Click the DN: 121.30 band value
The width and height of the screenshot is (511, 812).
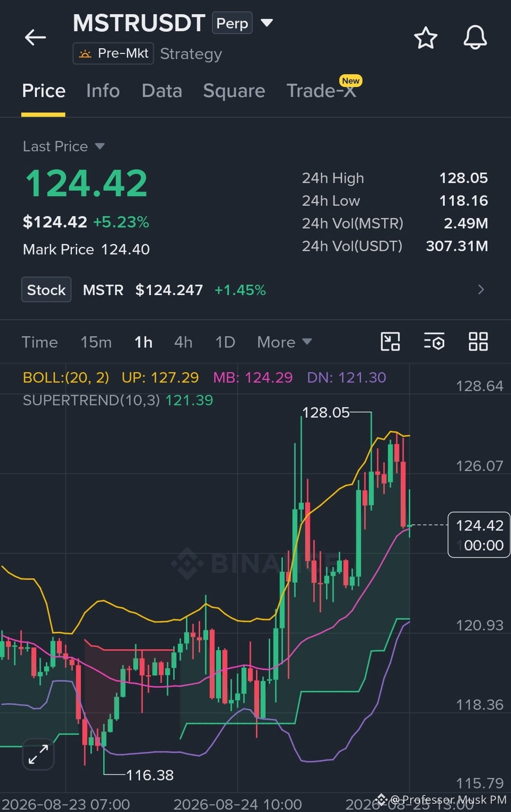346,377
